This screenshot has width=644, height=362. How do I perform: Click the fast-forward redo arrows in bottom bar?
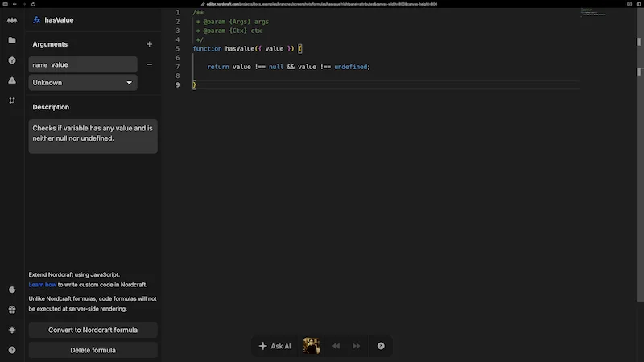tap(356, 346)
